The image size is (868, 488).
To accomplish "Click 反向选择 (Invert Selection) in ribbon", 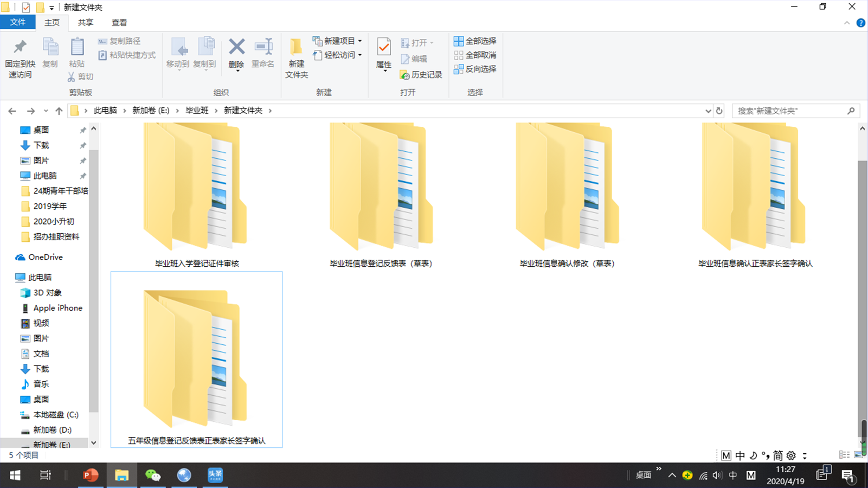I will [x=474, y=69].
